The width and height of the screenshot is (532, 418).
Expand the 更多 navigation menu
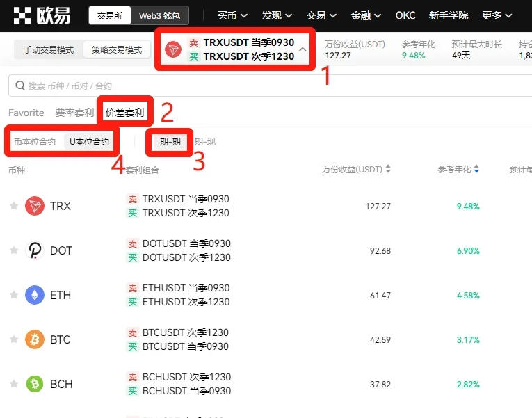pos(497,15)
